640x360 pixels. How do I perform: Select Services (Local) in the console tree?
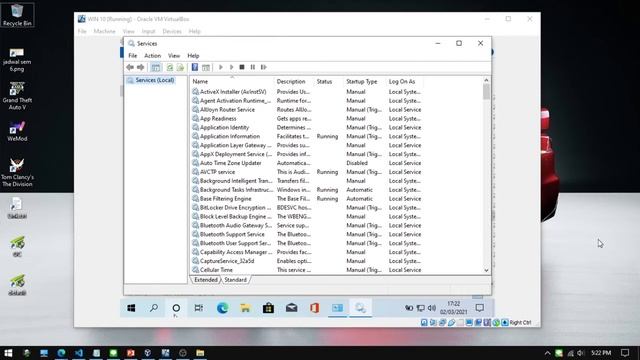tap(155, 80)
